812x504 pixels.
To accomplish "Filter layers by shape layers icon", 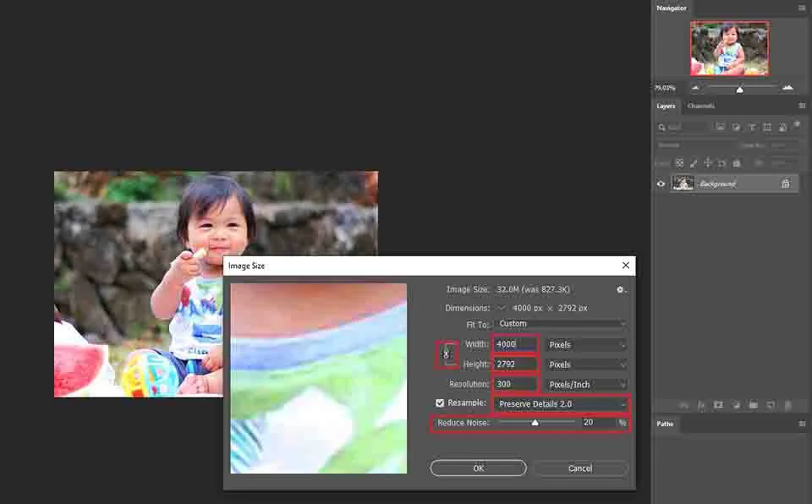I will pos(767,127).
